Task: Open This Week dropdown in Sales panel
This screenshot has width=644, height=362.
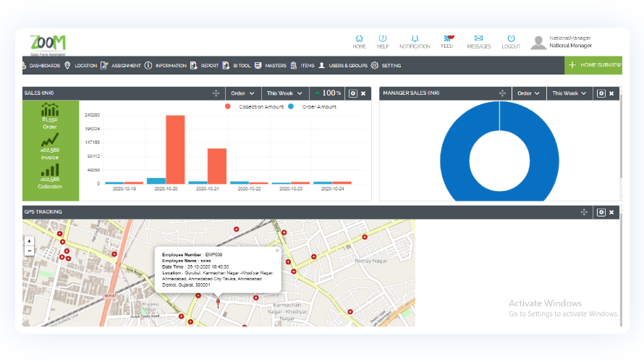Action: click(284, 93)
